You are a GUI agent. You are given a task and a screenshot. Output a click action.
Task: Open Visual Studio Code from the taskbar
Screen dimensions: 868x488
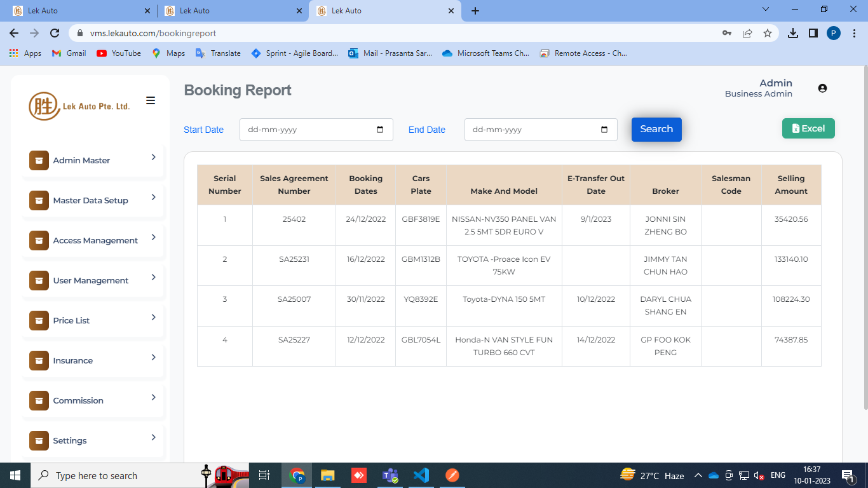pyautogui.click(x=421, y=475)
